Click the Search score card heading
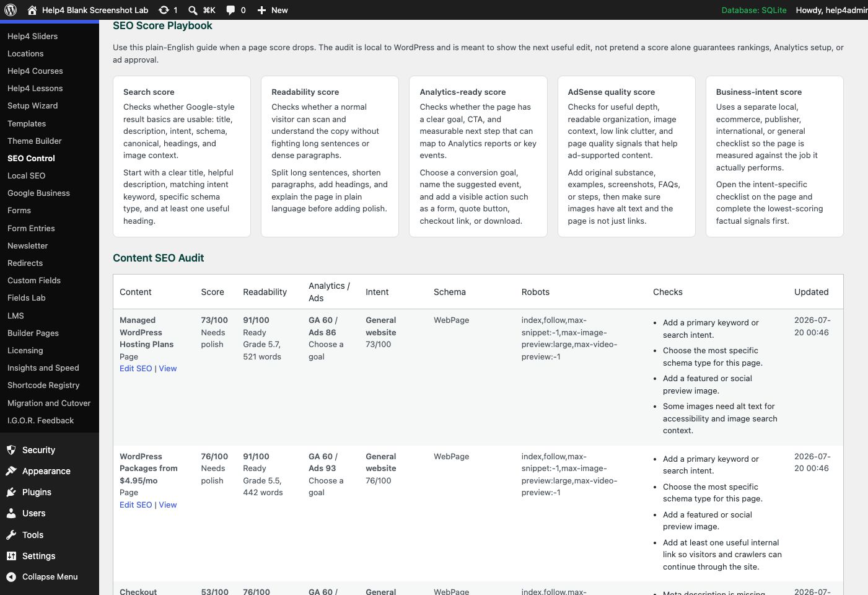Image resolution: width=868 pixels, height=595 pixels. 149,92
